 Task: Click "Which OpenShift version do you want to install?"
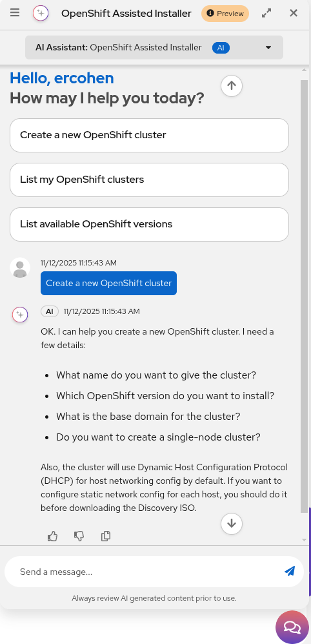point(165,396)
